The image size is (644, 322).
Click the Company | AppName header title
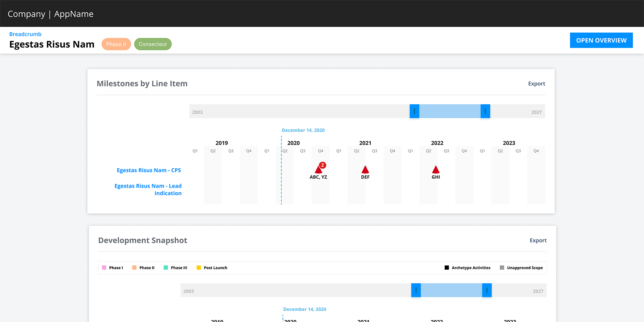[51, 14]
